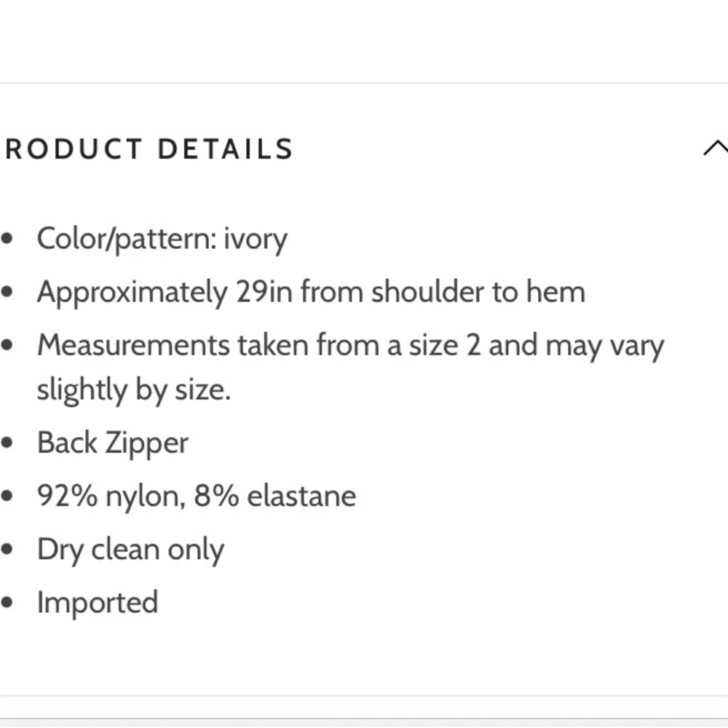This screenshot has width=728, height=728.
Task: Click the word elastane in fabric line
Action: (x=301, y=496)
